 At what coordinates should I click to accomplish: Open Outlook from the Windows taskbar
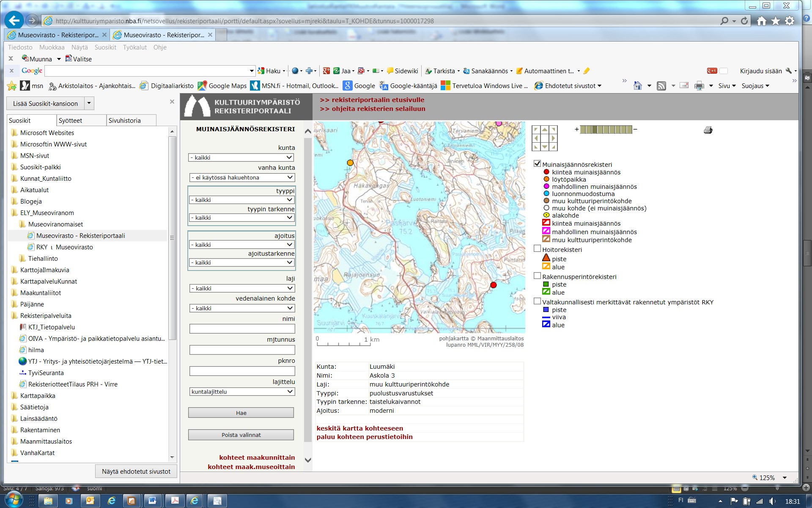tap(90, 501)
